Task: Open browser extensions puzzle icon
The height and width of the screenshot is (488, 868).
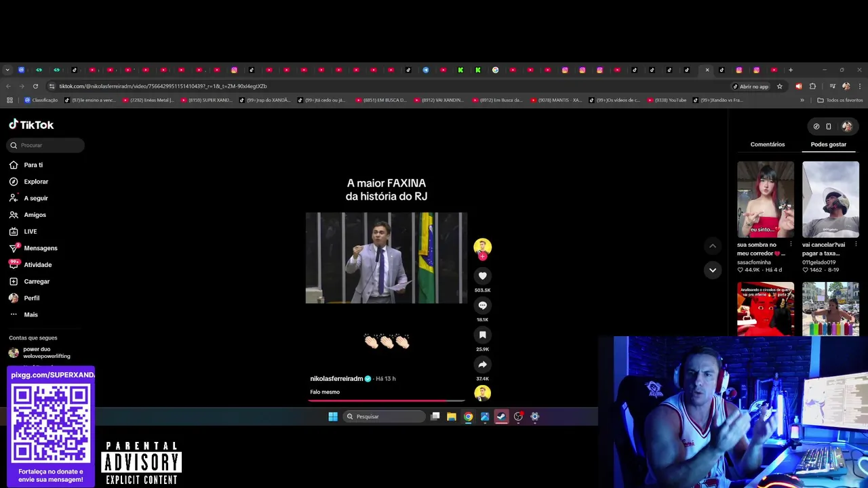Action: [x=812, y=86]
